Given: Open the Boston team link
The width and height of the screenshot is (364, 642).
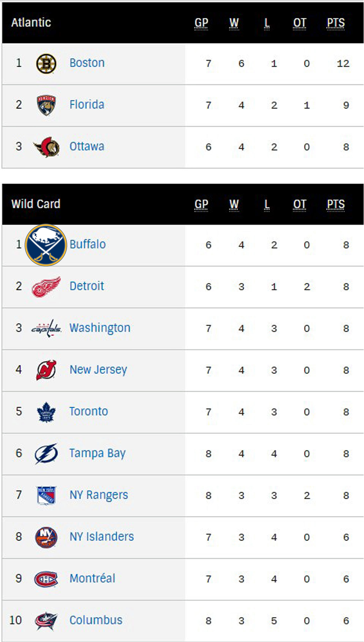Looking at the screenshot, I should tap(87, 63).
